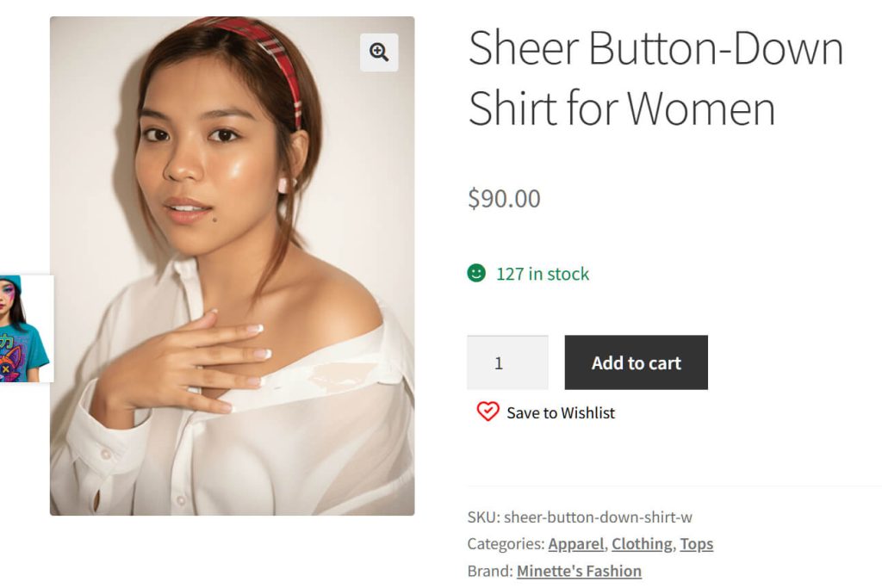The width and height of the screenshot is (882, 588).
Task: Click inside the quantity box showing 1
Action: (506, 362)
